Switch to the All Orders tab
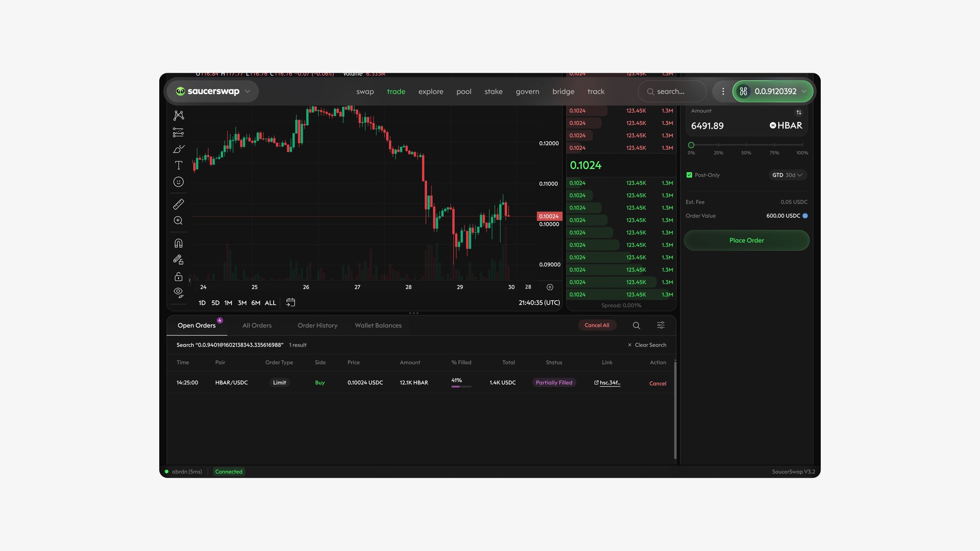 [257, 326]
